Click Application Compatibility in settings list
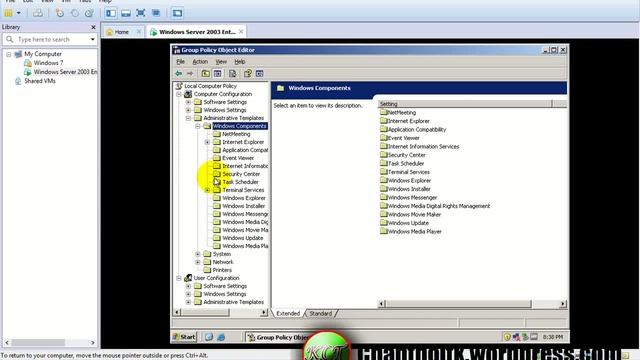640x360 pixels. 416,129
